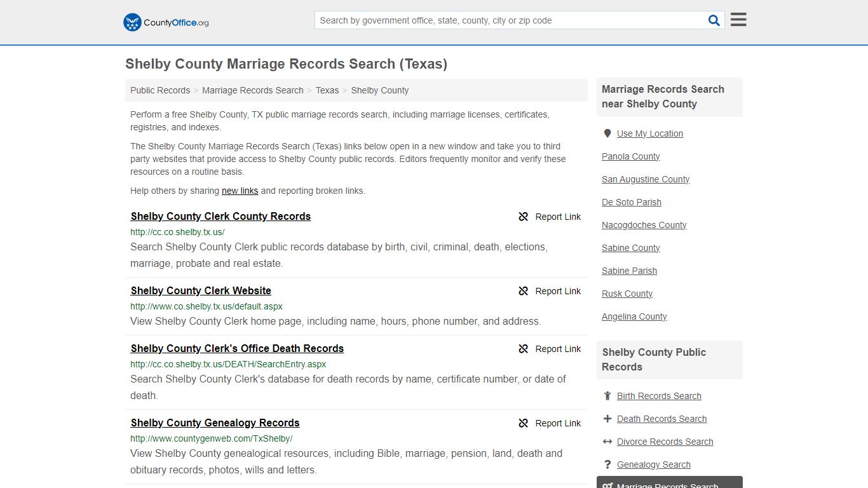Open San Augustine County link

(646, 179)
